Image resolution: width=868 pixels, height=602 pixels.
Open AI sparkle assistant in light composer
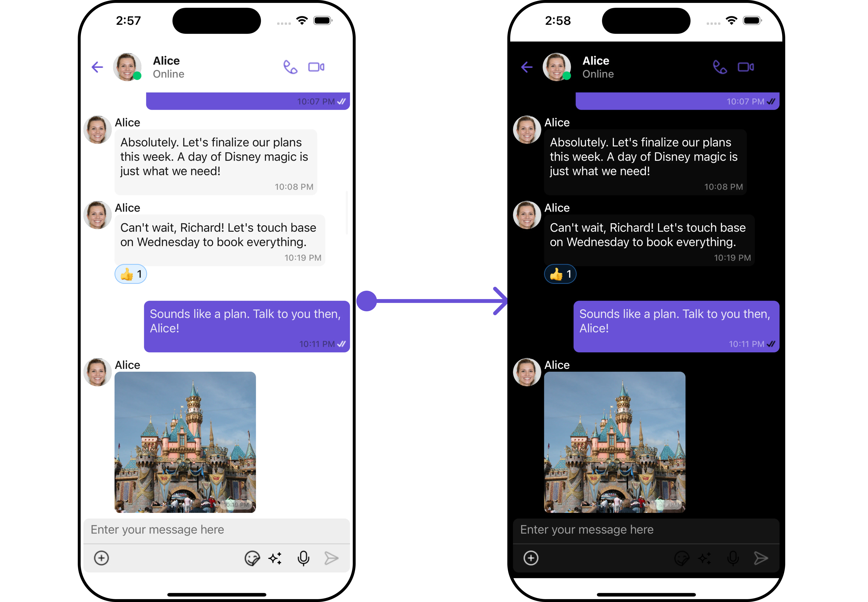click(275, 558)
